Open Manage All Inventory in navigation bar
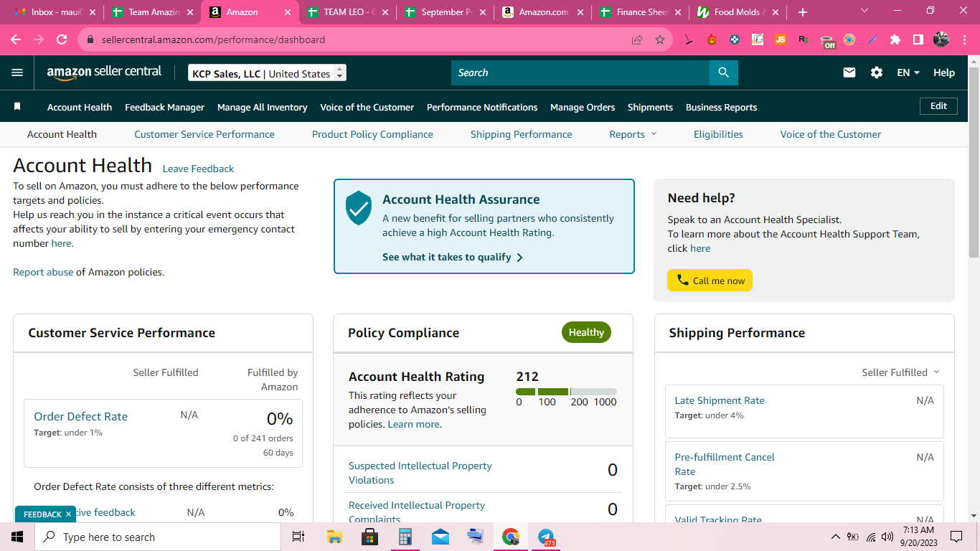The height and width of the screenshot is (551, 980). point(263,107)
